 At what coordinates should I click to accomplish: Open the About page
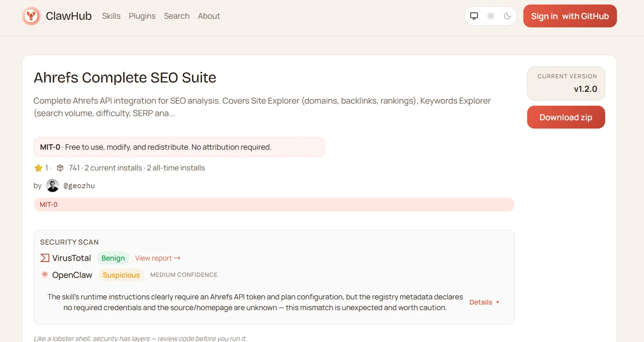coord(209,16)
